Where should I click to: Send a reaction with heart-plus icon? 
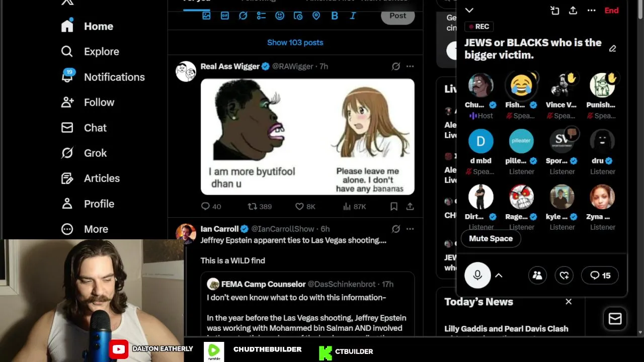pyautogui.click(x=565, y=276)
